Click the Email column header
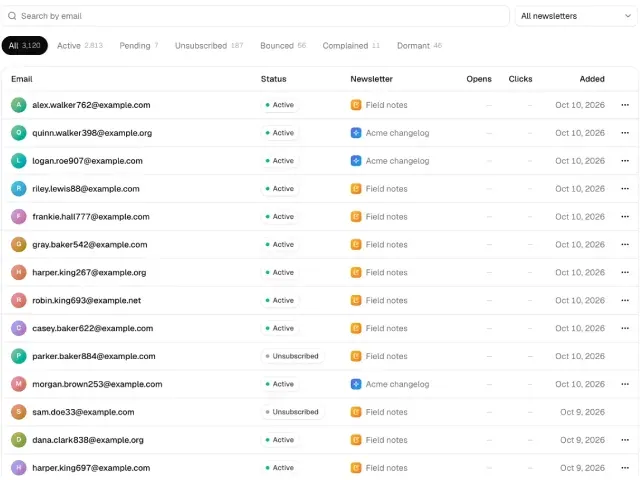 tap(22, 79)
